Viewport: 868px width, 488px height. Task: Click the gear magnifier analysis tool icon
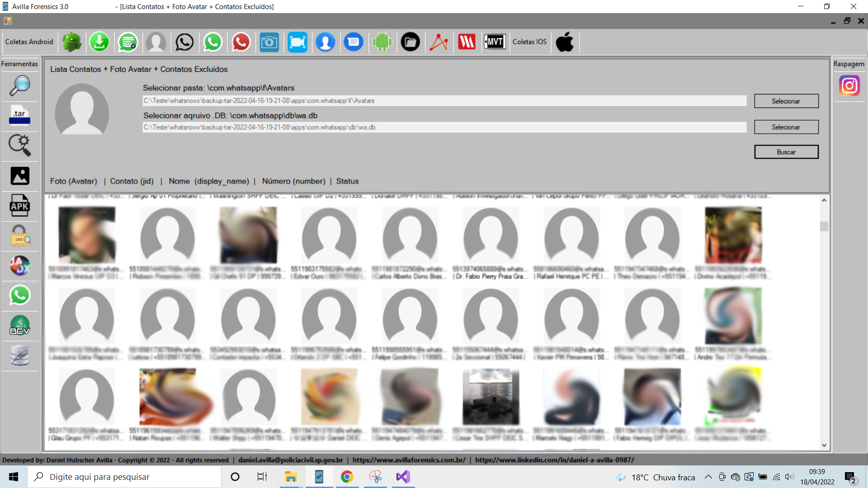pos(20,145)
